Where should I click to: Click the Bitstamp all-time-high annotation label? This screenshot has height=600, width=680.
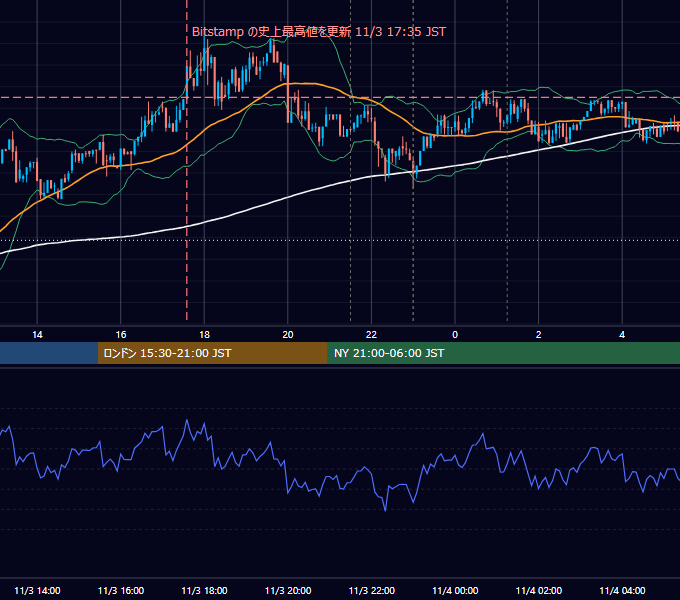tap(319, 32)
